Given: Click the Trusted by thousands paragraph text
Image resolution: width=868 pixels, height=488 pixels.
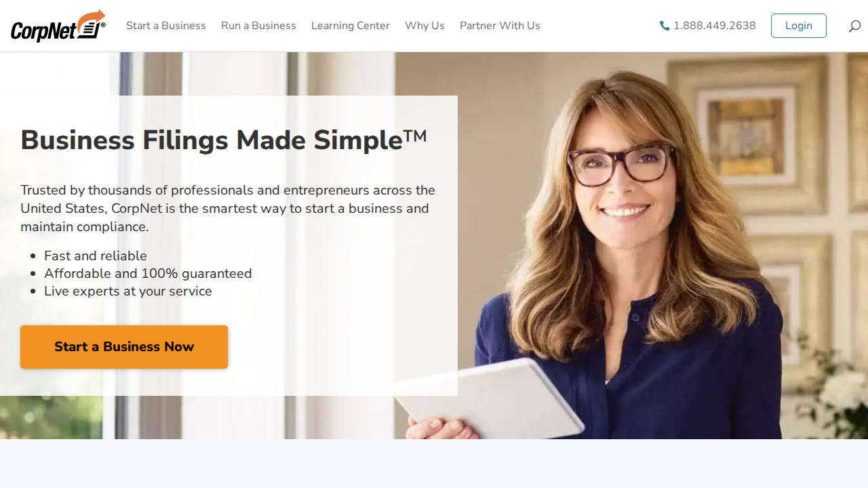Looking at the screenshot, I should click(x=228, y=208).
